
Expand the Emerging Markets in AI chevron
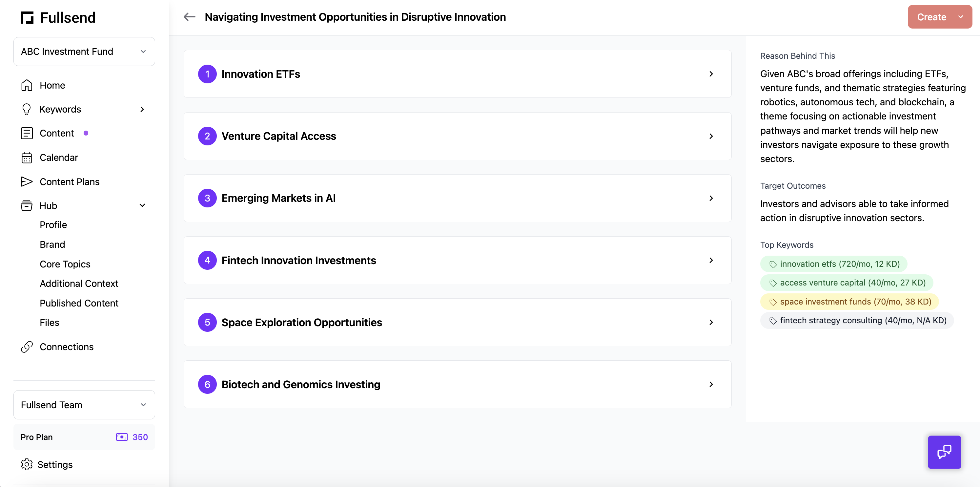[x=711, y=198]
